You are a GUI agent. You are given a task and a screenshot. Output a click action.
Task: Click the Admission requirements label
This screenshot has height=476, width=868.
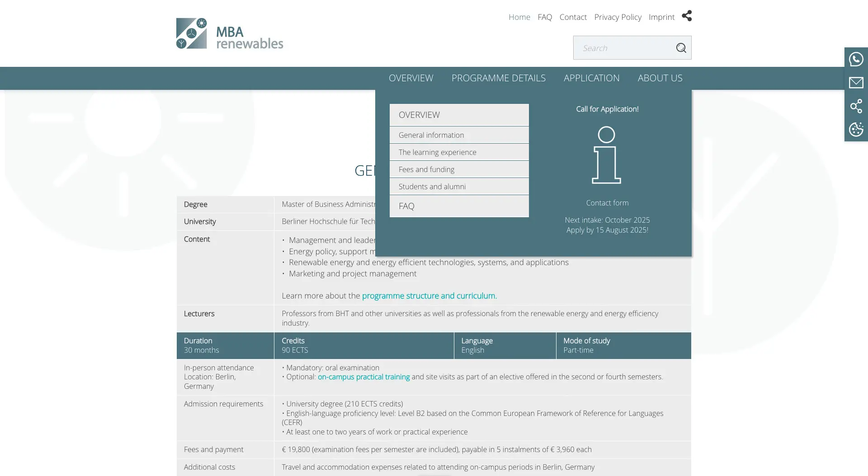[x=223, y=404]
